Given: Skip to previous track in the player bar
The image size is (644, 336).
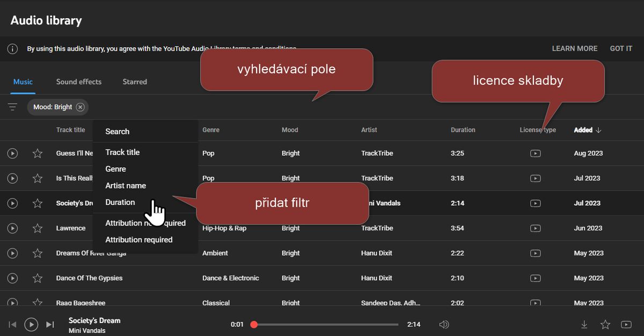Looking at the screenshot, I should 13,324.
